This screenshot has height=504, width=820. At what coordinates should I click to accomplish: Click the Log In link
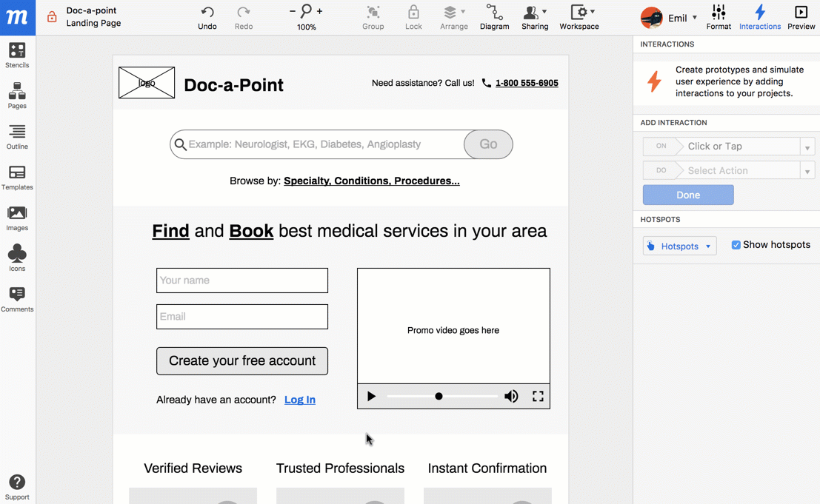click(x=300, y=400)
